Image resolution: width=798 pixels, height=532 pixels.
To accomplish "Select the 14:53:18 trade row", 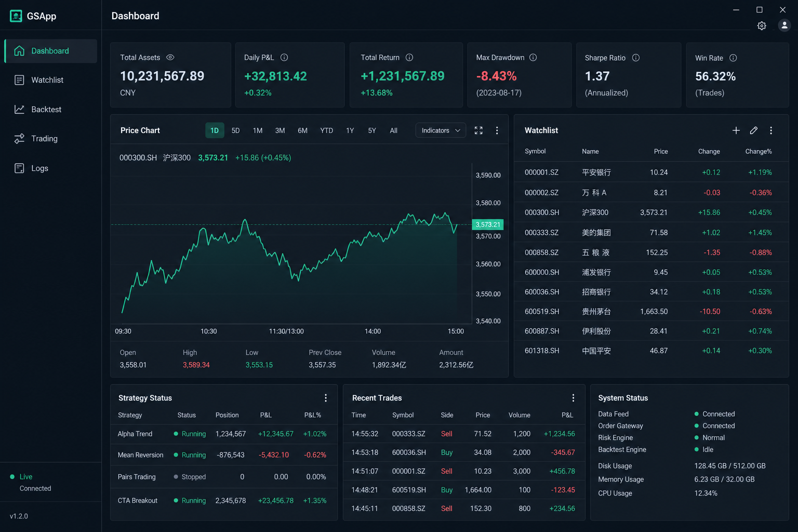I will point(464,453).
